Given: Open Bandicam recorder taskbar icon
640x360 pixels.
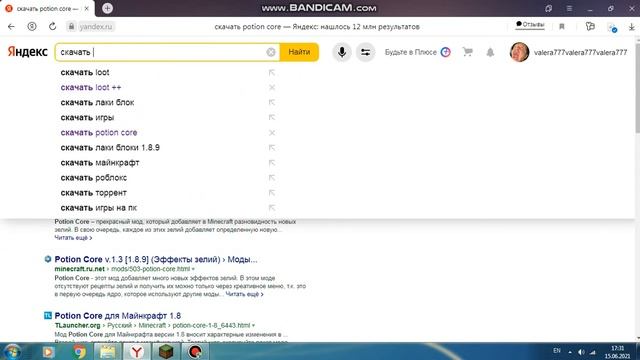Looking at the screenshot, I should pos(195,351).
